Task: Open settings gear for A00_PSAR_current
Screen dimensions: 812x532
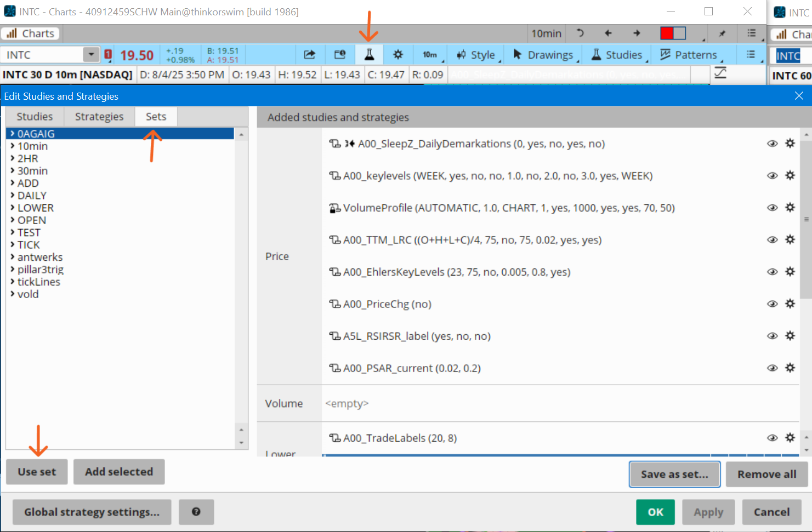Action: pyautogui.click(x=790, y=368)
